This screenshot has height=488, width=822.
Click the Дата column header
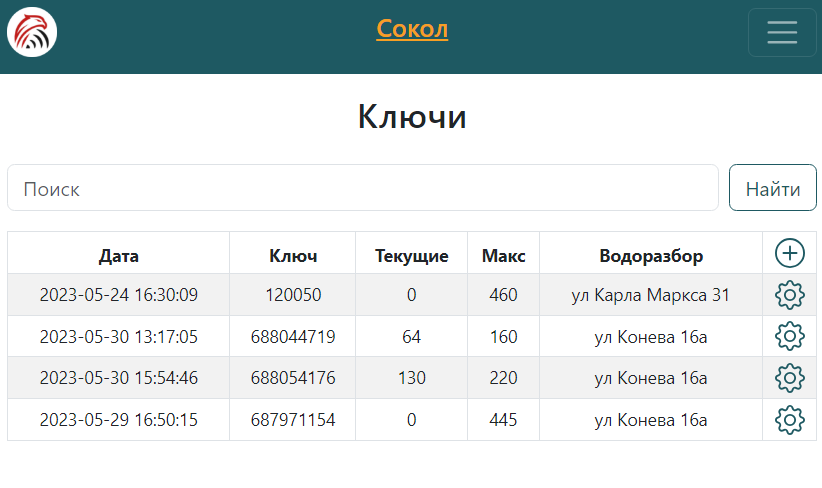coord(119,256)
